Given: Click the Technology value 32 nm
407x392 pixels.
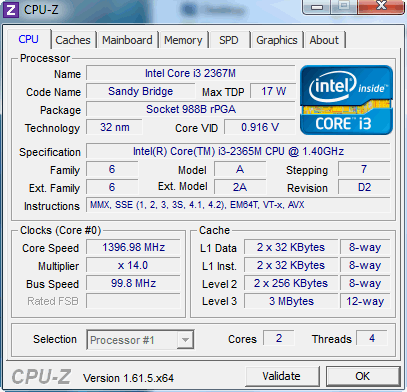Looking at the screenshot, I should 114,127.
